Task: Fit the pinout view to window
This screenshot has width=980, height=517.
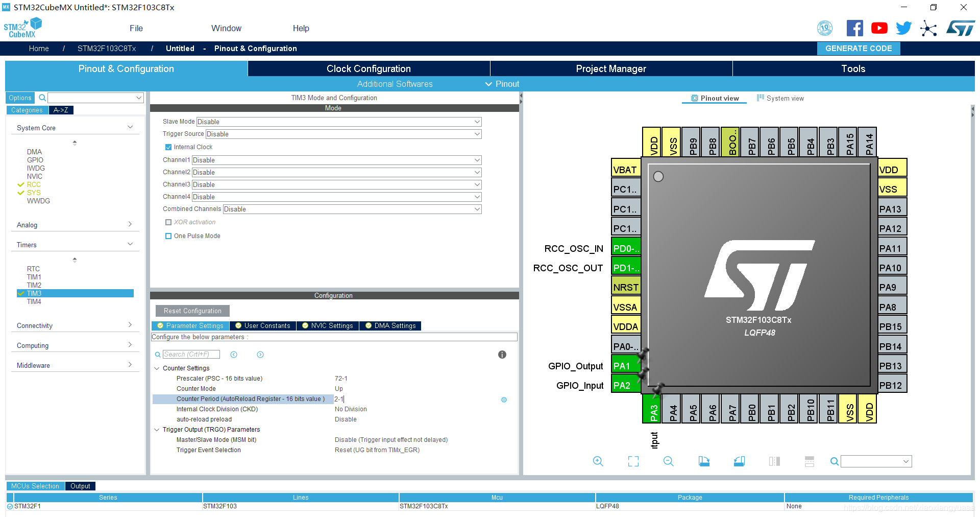Action: [x=633, y=461]
